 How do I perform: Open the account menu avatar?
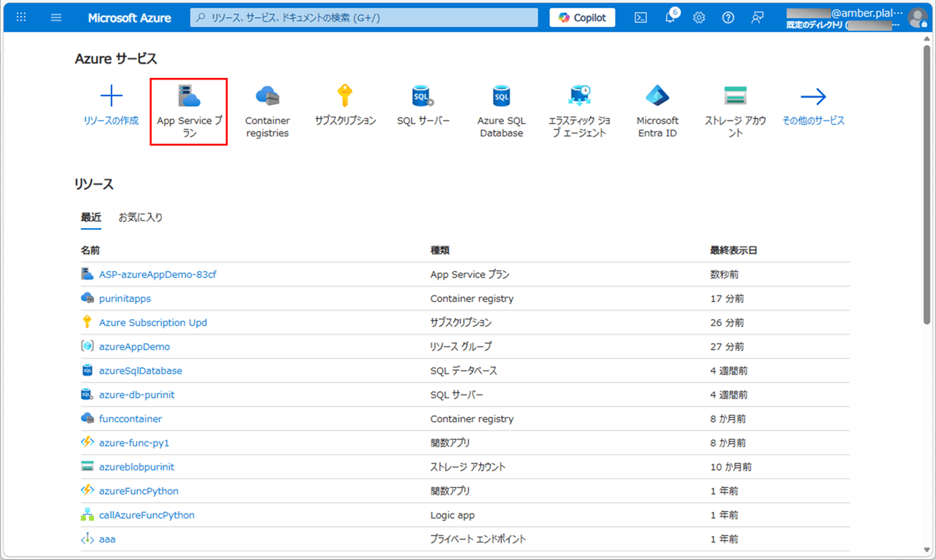917,17
